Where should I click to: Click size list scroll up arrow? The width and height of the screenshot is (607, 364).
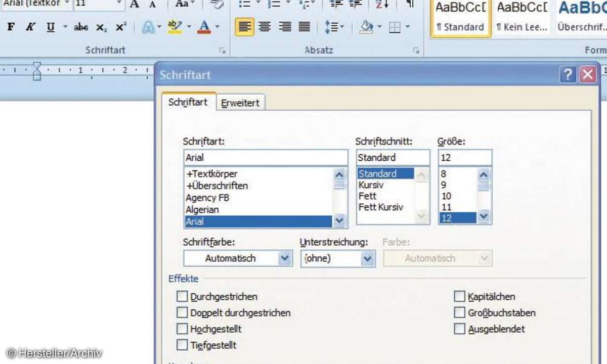click(x=484, y=175)
